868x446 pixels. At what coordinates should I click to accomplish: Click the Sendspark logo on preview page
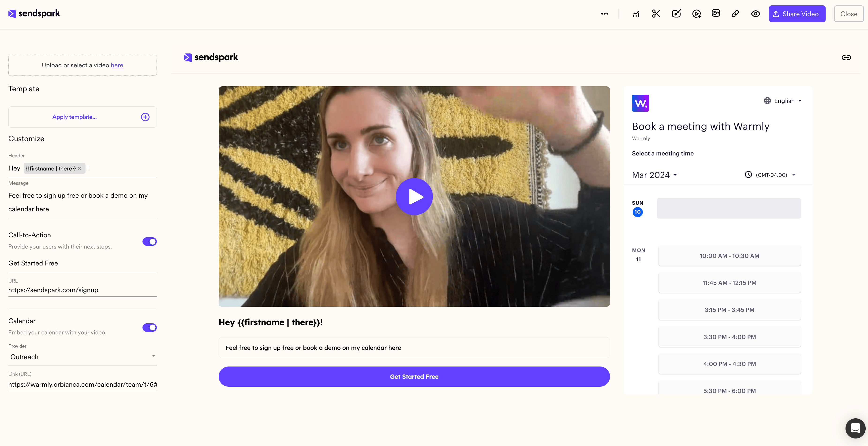tap(211, 57)
